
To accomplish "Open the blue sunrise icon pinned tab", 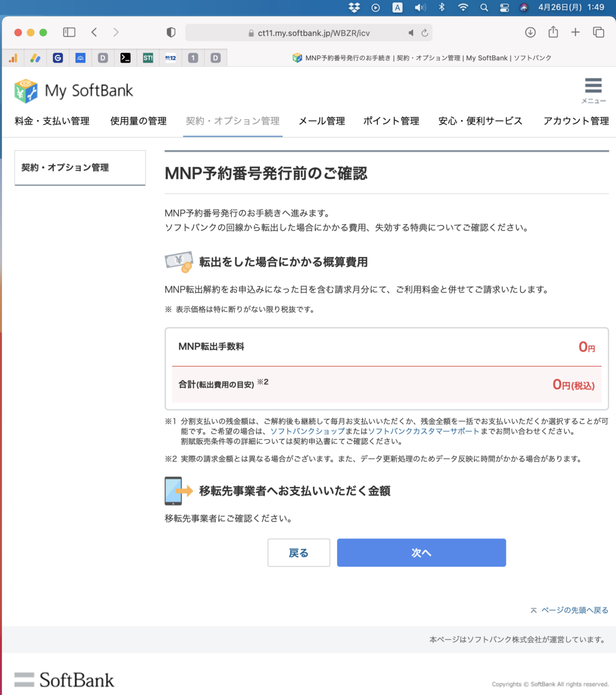I will [81, 58].
